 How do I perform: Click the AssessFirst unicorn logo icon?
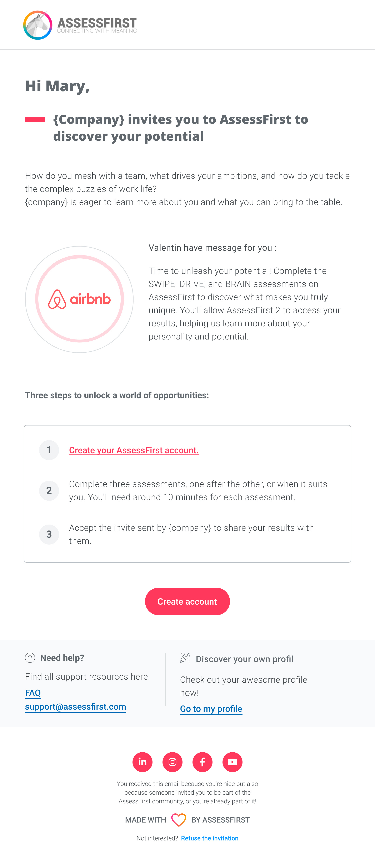click(38, 25)
